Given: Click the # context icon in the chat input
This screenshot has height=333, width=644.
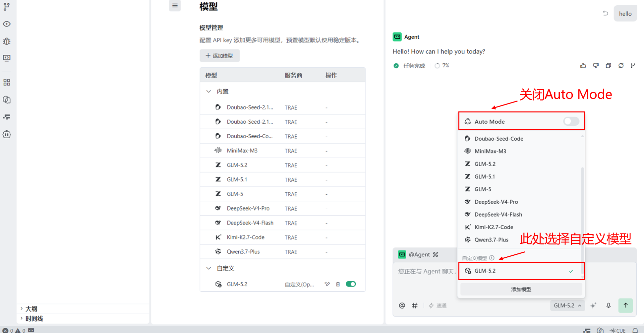Looking at the screenshot, I should click(x=415, y=305).
